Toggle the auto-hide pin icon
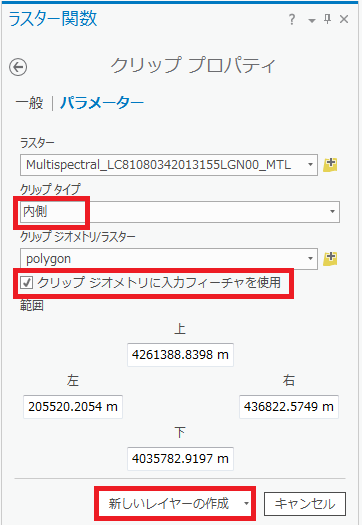The image size is (362, 525). 328,19
